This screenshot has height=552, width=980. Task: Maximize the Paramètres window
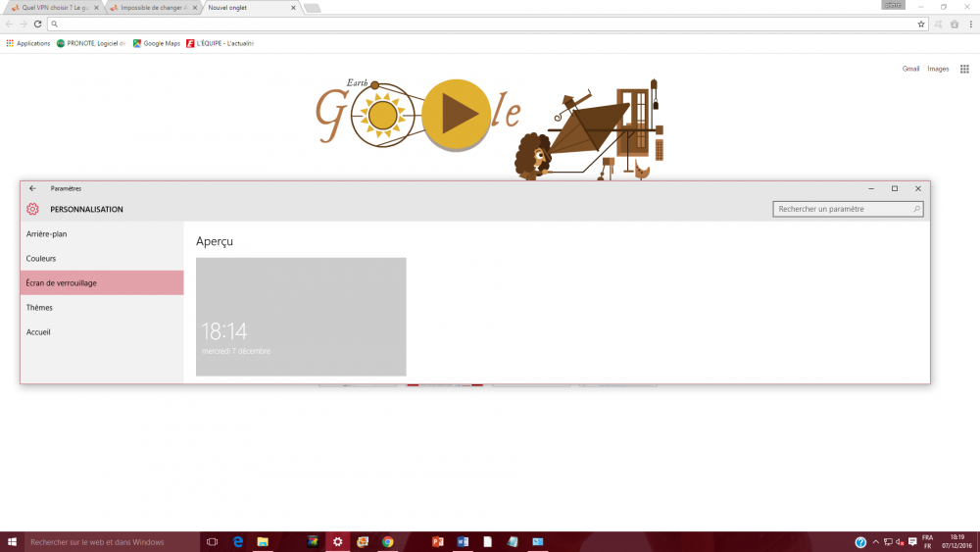coord(895,188)
